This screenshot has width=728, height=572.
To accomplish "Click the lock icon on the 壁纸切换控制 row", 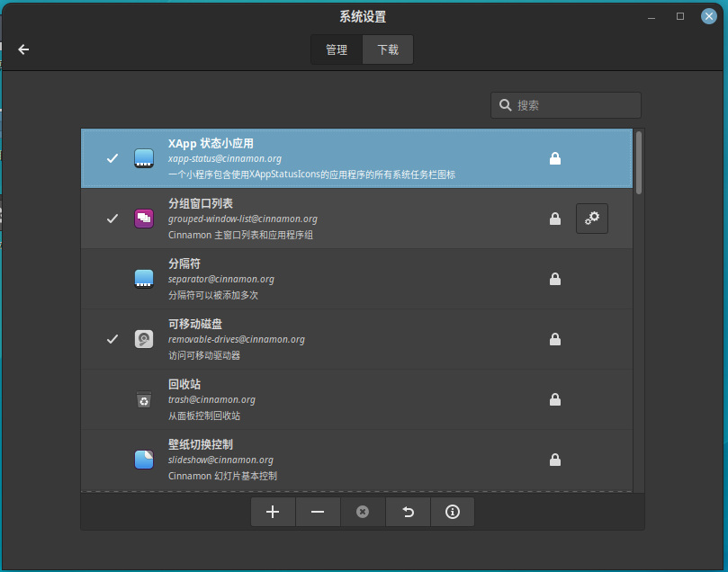I will click(x=555, y=460).
